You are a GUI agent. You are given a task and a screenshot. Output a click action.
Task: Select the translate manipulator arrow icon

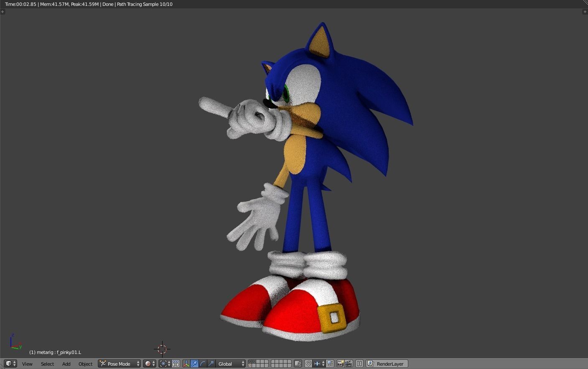[x=194, y=364]
